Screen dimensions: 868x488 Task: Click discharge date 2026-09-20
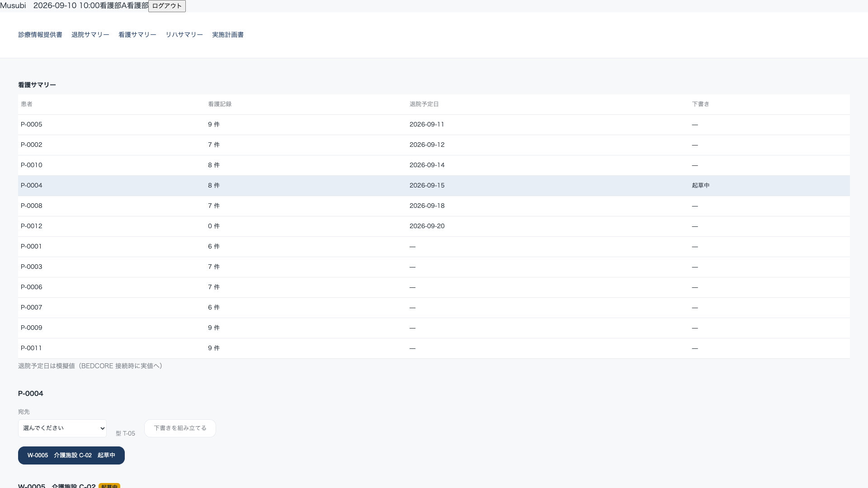(427, 226)
